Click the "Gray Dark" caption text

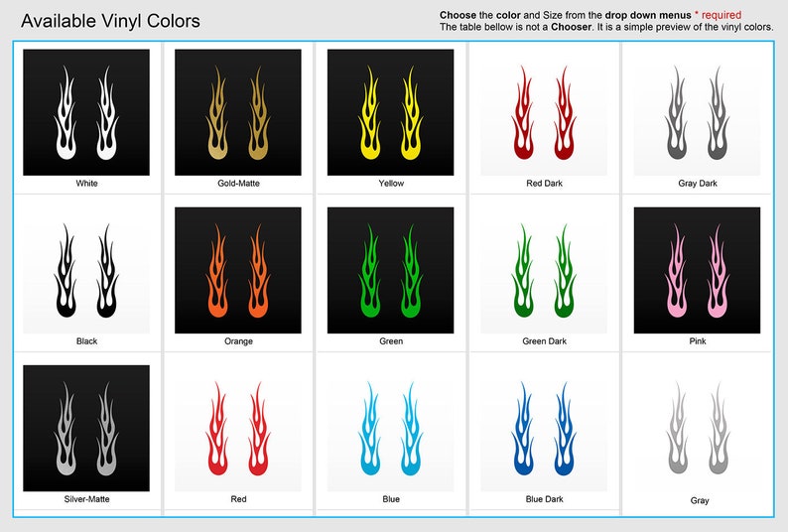[x=698, y=183]
